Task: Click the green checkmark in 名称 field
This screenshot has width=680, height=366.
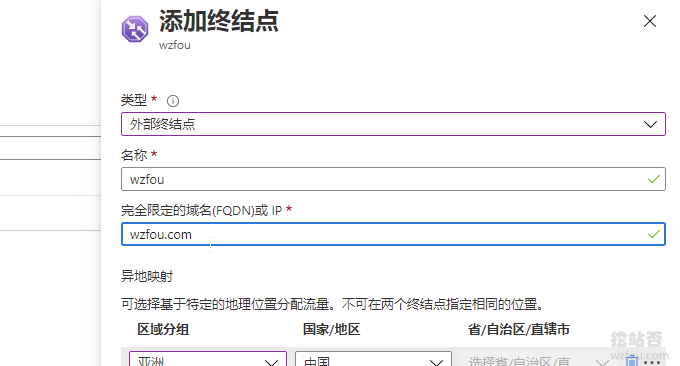Action: point(654,179)
